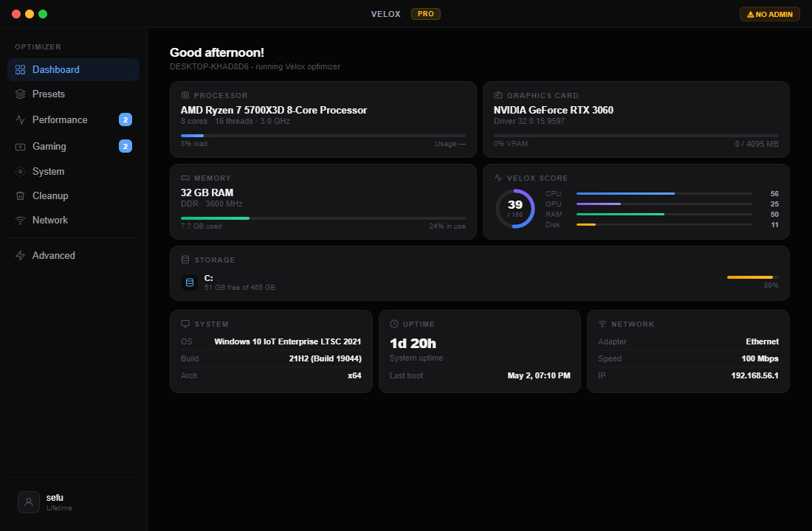Screen dimensions: 812x531
Task: Navigate to the Network page
Action: (74, 221)
